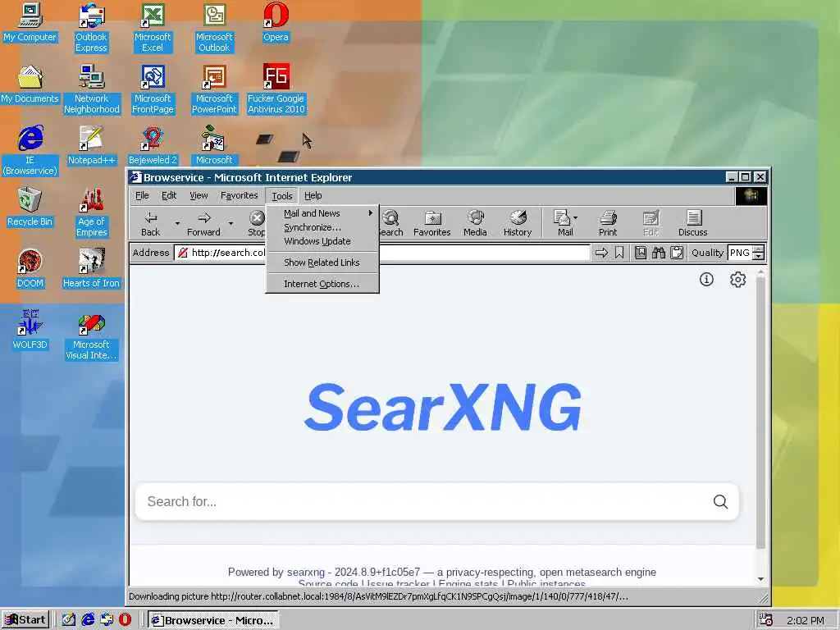The height and width of the screenshot is (630, 840).
Task: Open the History toolbar panel
Action: tap(518, 223)
